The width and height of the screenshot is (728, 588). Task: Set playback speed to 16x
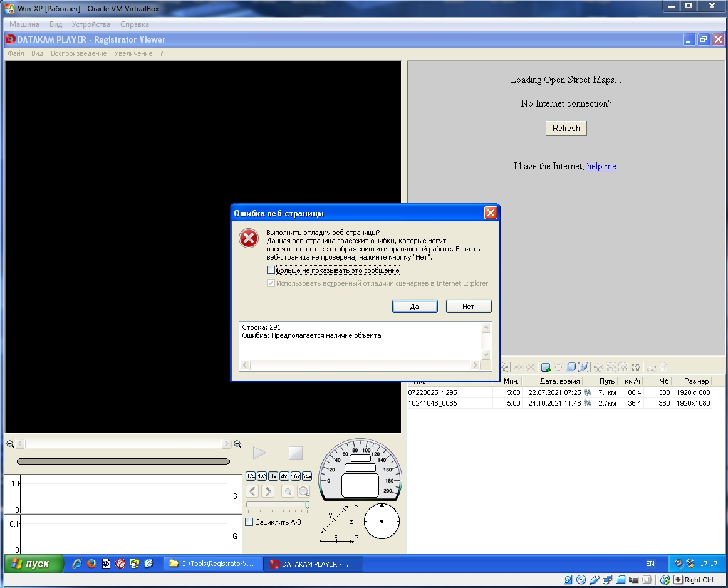pyautogui.click(x=295, y=476)
